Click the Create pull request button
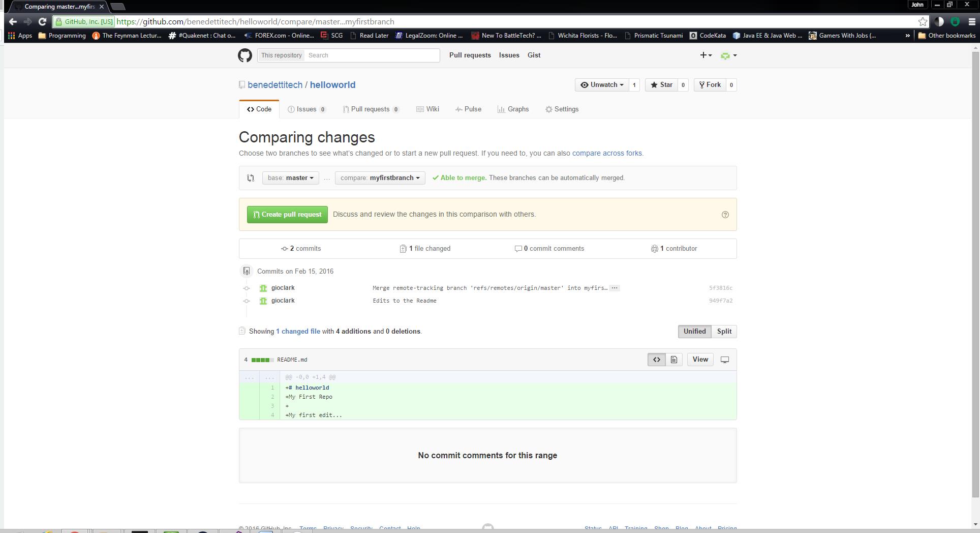 coord(287,215)
